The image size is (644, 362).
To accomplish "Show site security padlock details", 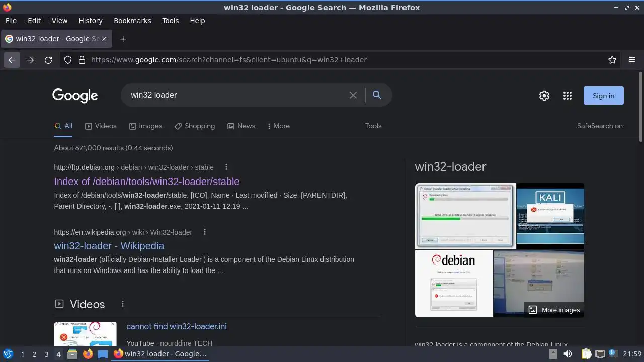I will click(x=82, y=60).
